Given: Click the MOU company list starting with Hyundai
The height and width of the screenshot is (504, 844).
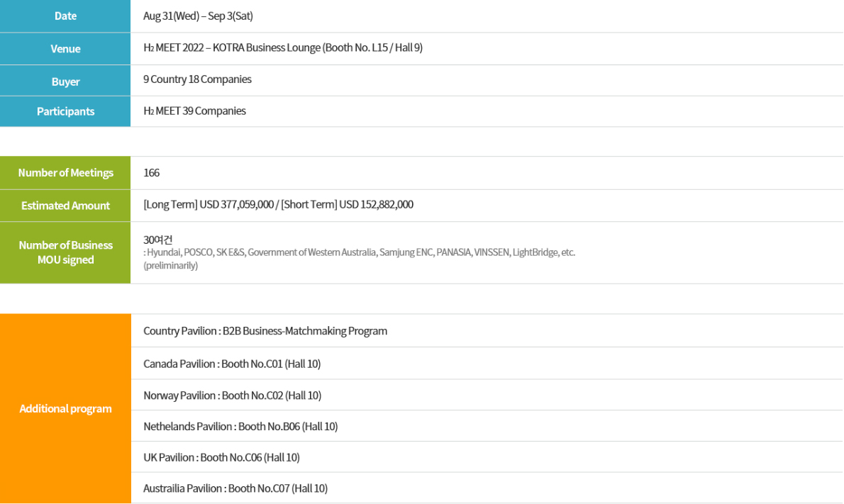Looking at the screenshot, I should coord(360,252).
